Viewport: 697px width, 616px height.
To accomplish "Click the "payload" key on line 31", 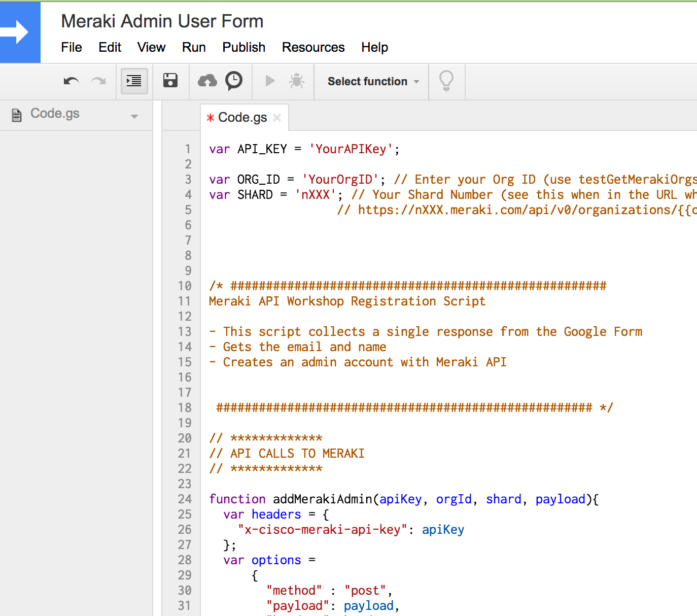I will coord(298,606).
